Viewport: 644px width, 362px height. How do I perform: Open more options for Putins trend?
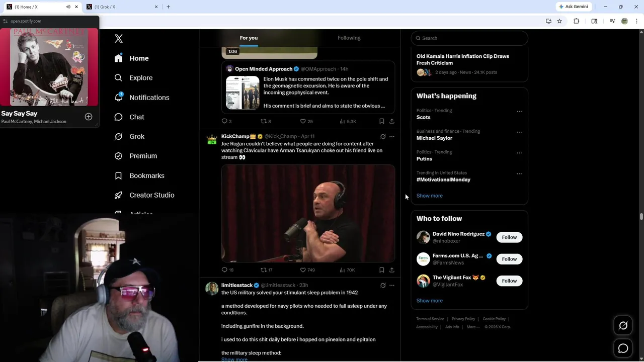point(519,153)
